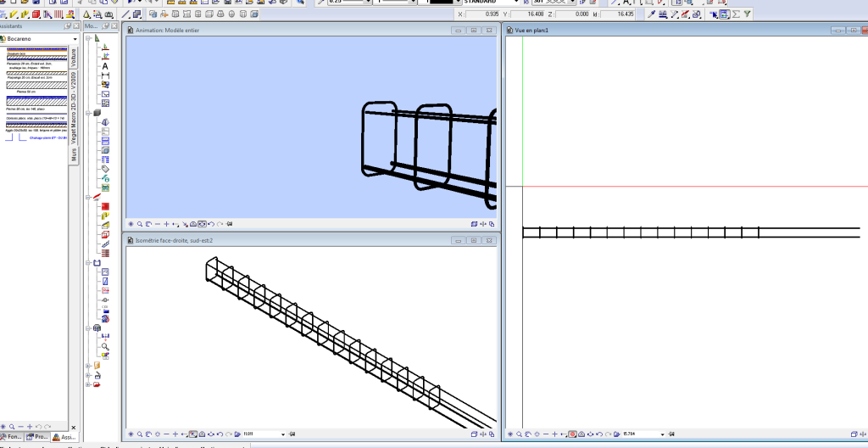Select the Text module icon in module tree
Image resolution: width=868 pixels, height=448 pixels.
[105, 66]
